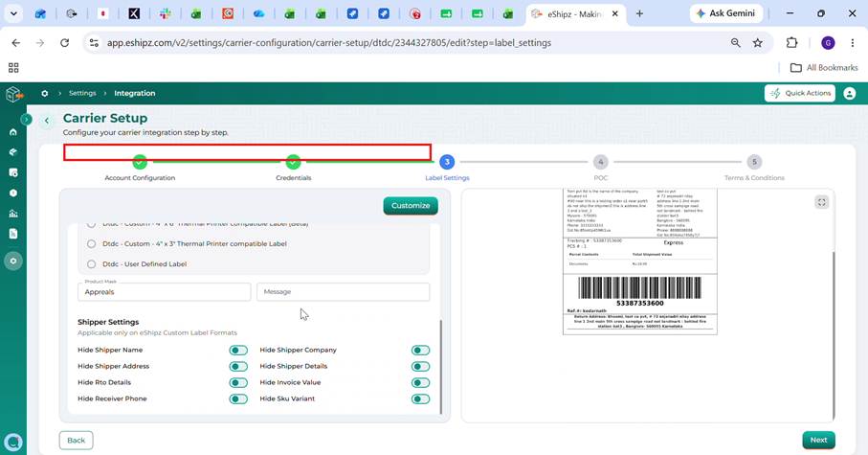Toggle Hide Invoice Value

coord(421,383)
